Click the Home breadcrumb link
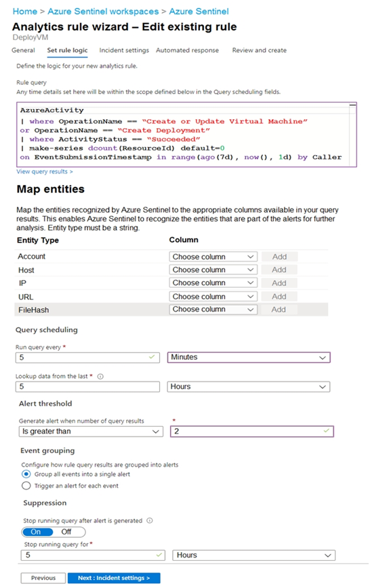 [x=25, y=12]
